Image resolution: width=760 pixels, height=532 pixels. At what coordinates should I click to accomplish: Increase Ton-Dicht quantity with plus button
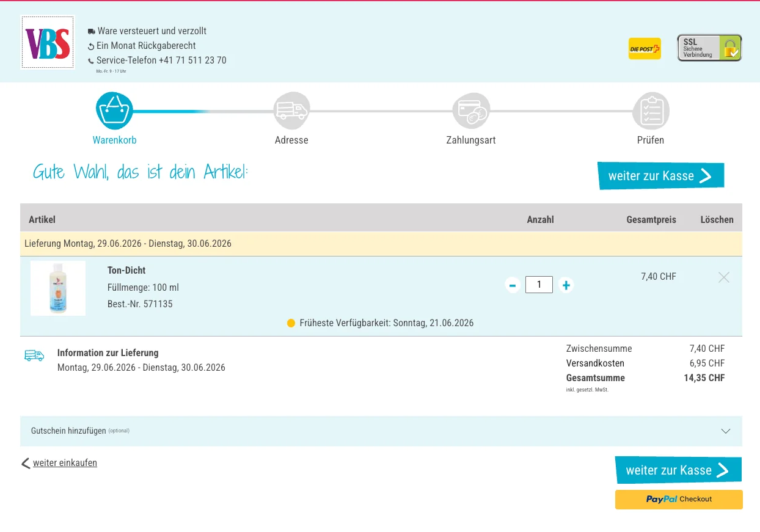[566, 285]
